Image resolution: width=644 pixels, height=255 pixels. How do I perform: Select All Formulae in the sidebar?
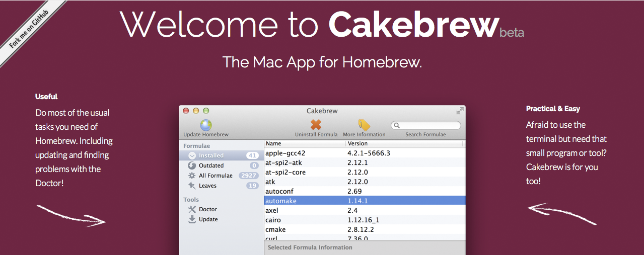[x=222, y=176]
